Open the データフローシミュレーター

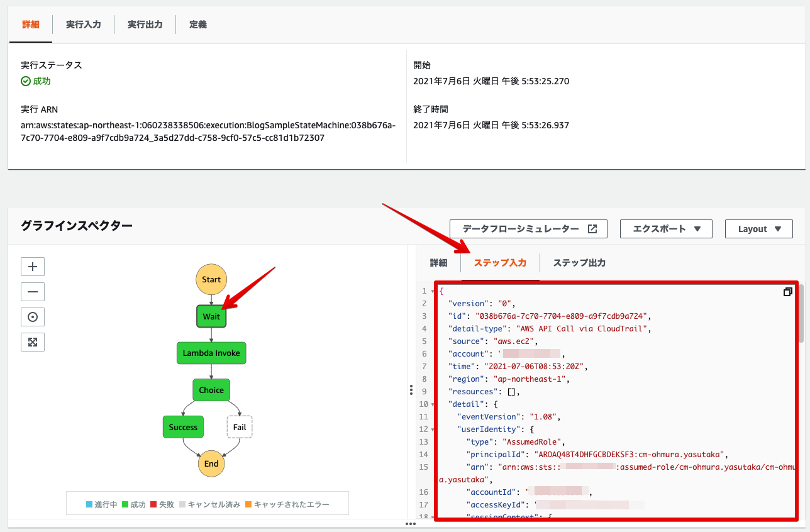tap(528, 229)
